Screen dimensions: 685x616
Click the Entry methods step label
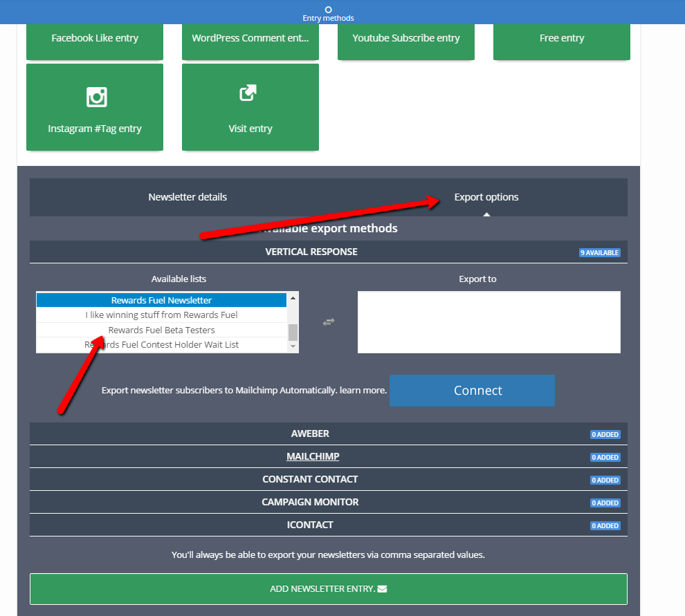[x=329, y=18]
